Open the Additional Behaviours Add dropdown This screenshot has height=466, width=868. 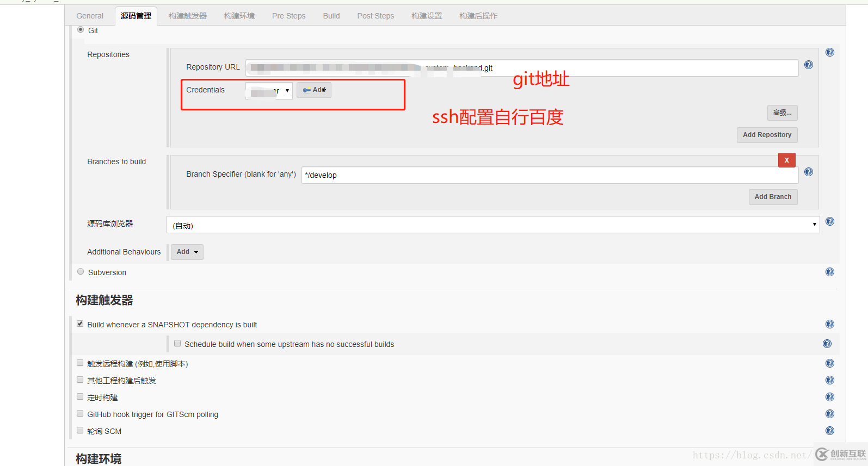coord(187,252)
